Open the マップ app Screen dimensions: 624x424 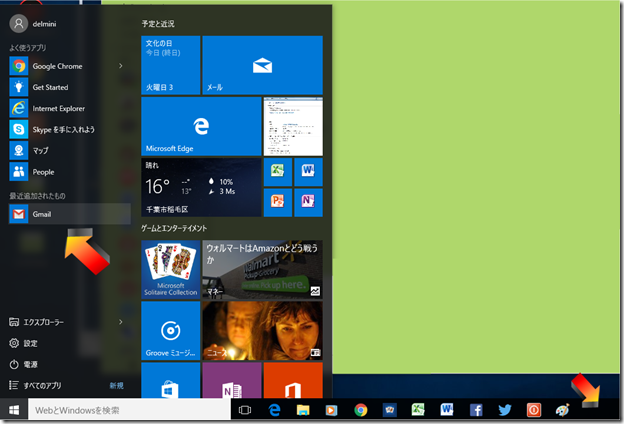70,150
